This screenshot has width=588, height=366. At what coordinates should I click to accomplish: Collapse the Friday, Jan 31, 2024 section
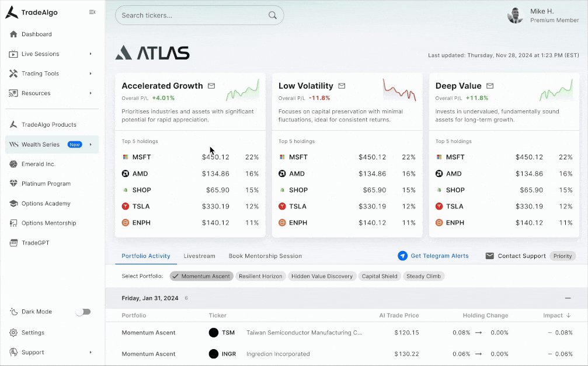(x=568, y=298)
